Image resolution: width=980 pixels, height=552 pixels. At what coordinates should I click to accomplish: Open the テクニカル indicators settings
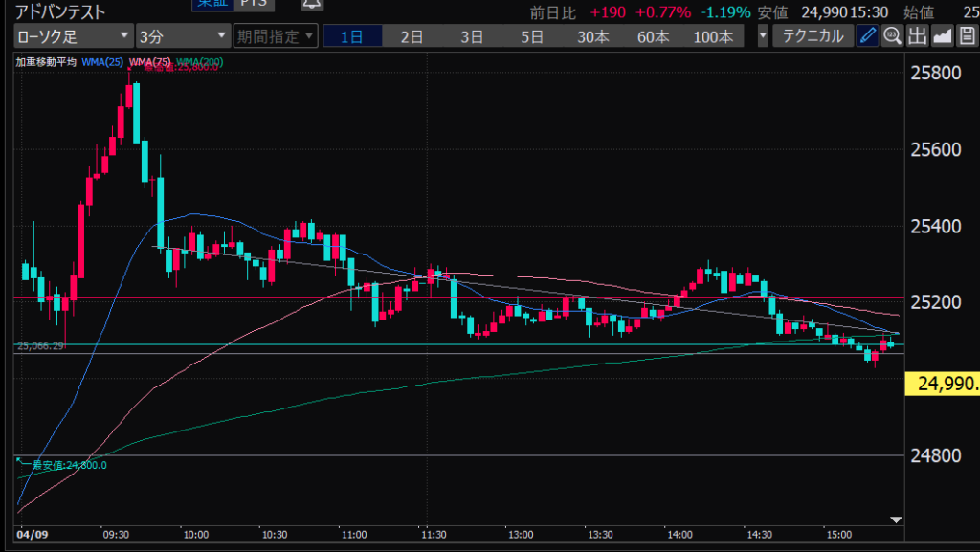pos(813,37)
